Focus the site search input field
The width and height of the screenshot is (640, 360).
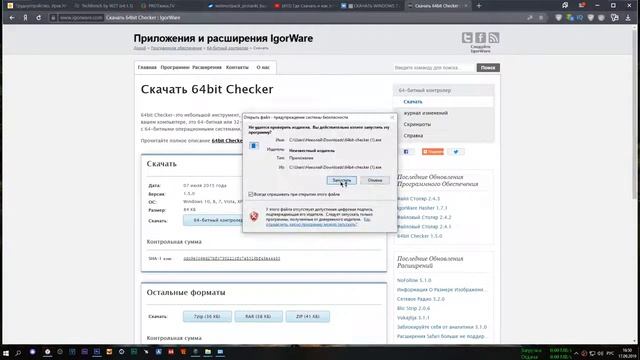pos(434,68)
